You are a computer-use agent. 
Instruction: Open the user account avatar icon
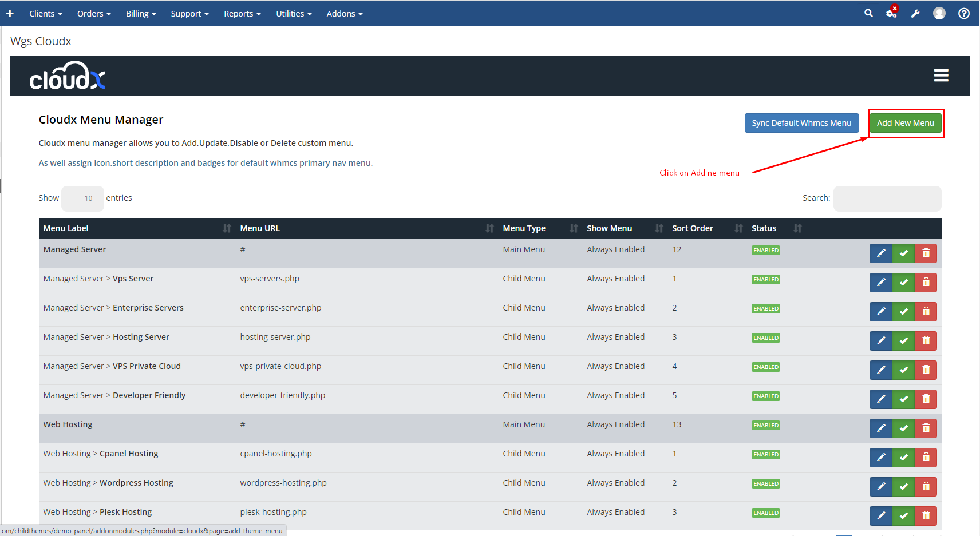coord(939,13)
